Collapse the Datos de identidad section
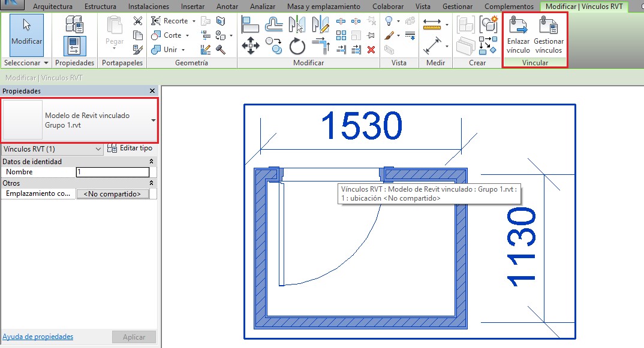 (151, 162)
